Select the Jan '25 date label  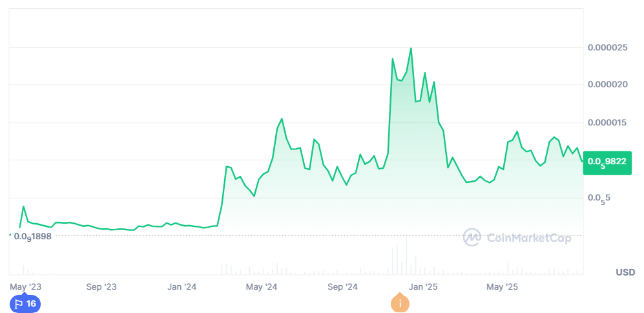tap(424, 286)
